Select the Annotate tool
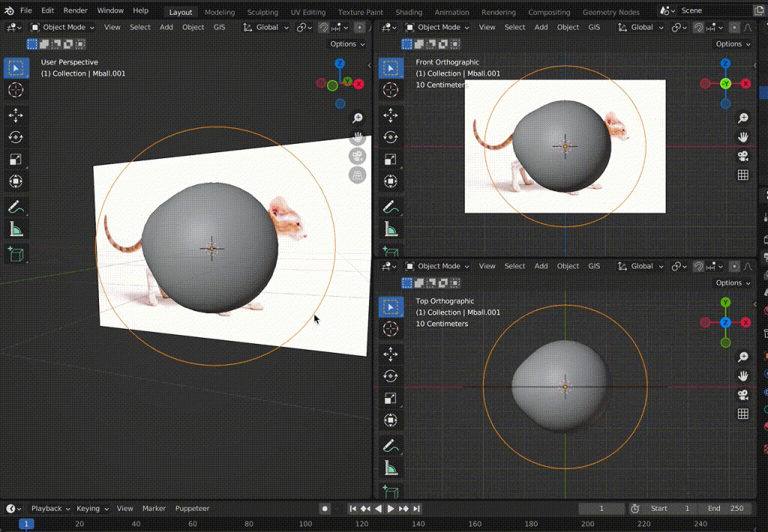The height and width of the screenshot is (532, 768). click(16, 206)
